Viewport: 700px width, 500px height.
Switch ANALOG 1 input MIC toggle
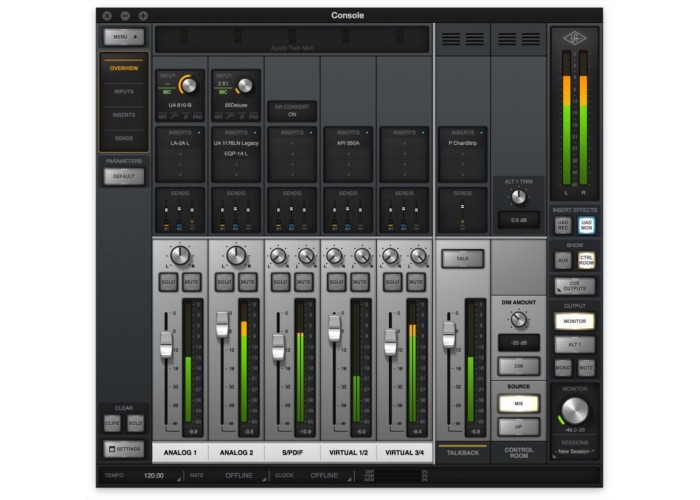pyautogui.click(x=167, y=92)
